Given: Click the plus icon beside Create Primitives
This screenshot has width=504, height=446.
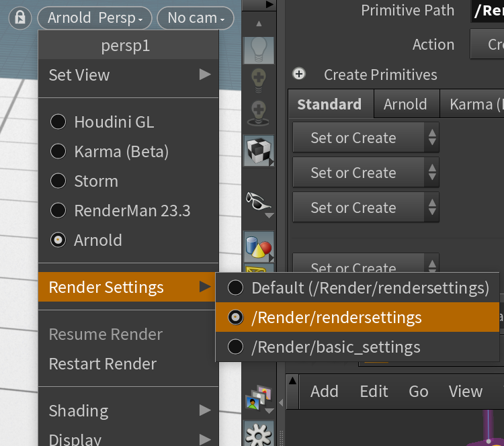Looking at the screenshot, I should pyautogui.click(x=299, y=74).
